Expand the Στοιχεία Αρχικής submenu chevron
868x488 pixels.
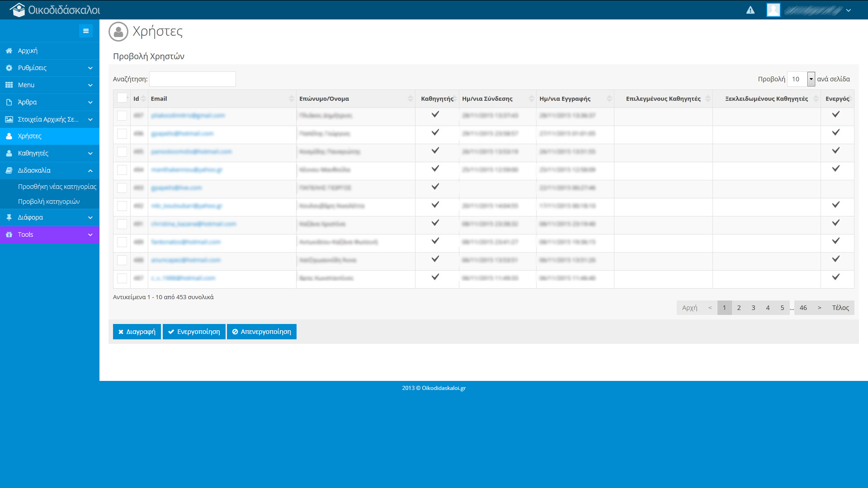click(x=90, y=119)
